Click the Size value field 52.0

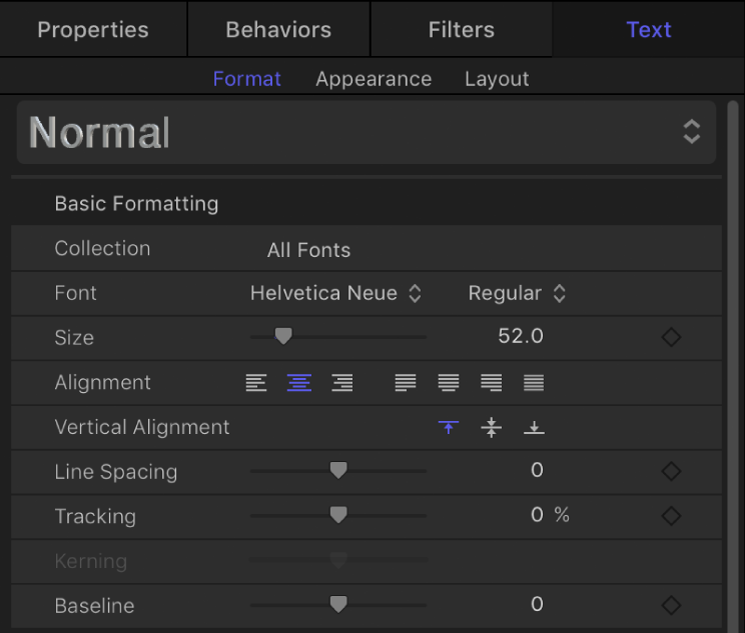tap(521, 337)
